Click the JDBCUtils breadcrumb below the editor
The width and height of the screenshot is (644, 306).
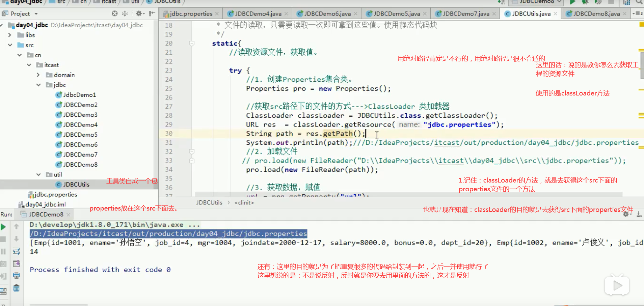click(209, 202)
